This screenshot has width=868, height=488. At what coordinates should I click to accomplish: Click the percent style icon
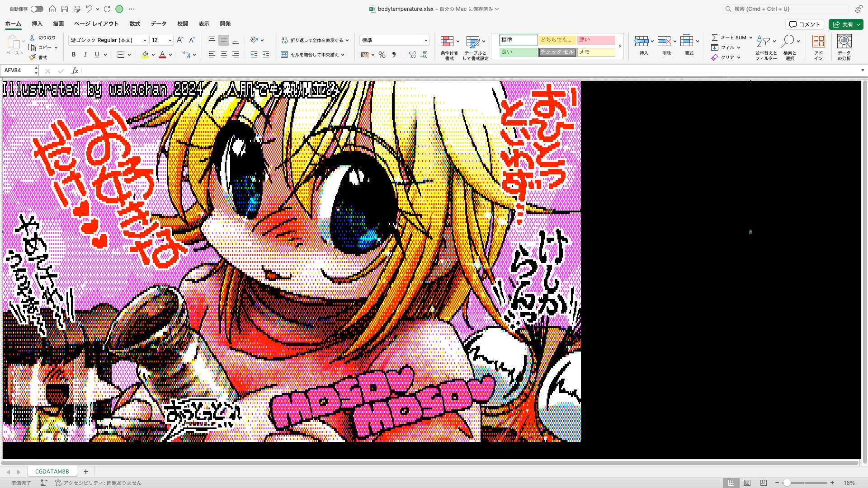point(382,55)
